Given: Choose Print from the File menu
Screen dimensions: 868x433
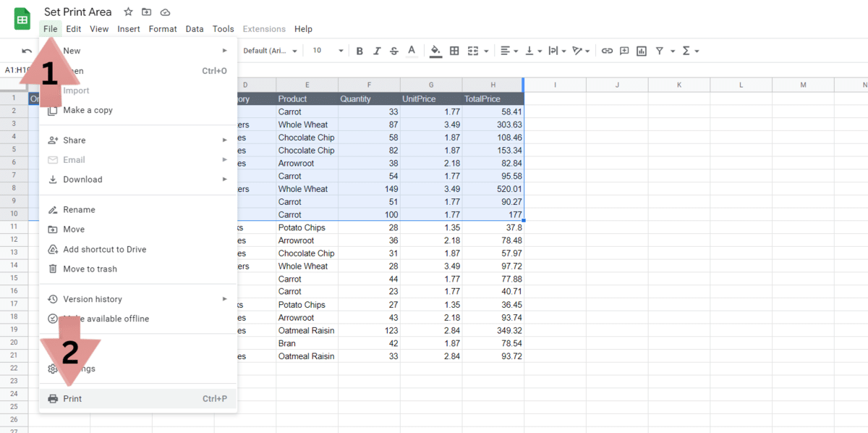Looking at the screenshot, I should [x=72, y=398].
